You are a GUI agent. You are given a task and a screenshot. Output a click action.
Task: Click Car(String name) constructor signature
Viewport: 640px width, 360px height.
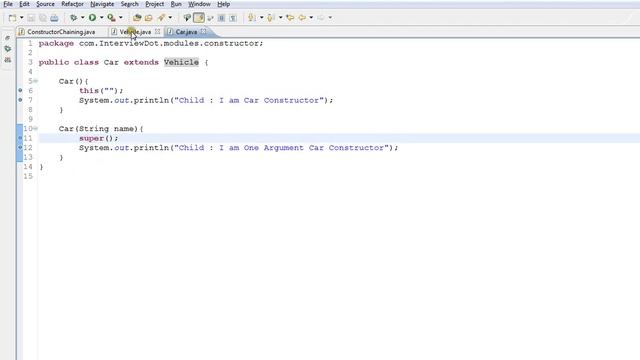tap(101, 129)
